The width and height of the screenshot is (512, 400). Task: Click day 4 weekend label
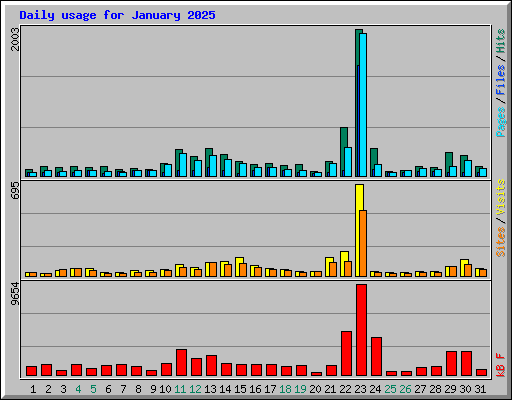point(78,389)
